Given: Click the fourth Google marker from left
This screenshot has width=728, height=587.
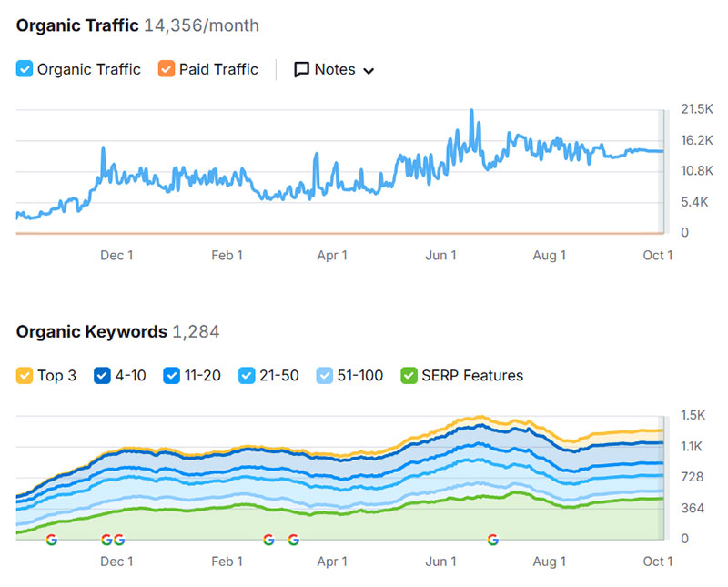Looking at the screenshot, I should (268, 540).
